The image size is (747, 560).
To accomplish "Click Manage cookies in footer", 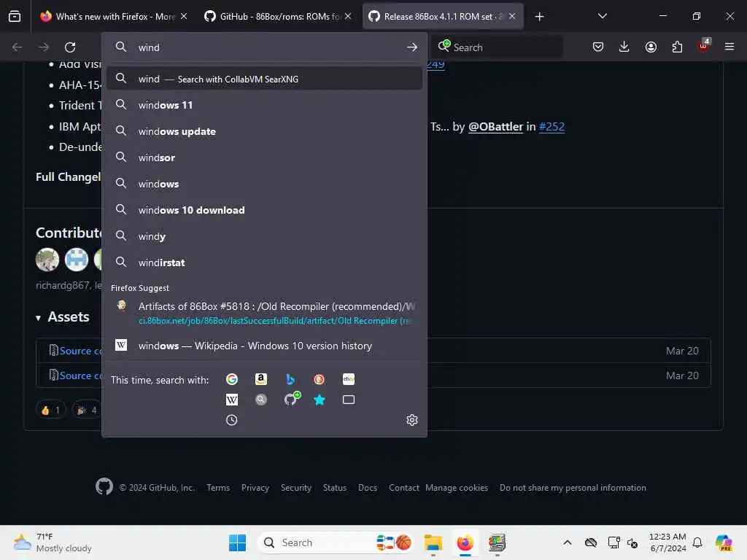I will 457,488.
